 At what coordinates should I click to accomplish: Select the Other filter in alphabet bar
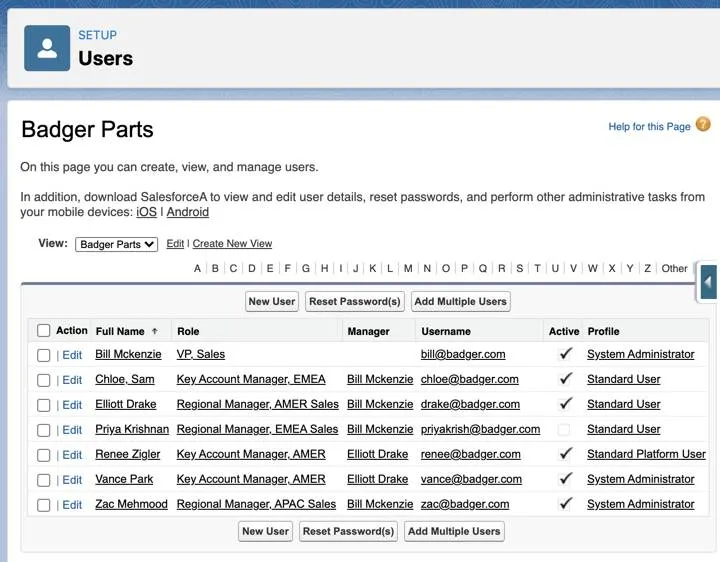tap(674, 268)
